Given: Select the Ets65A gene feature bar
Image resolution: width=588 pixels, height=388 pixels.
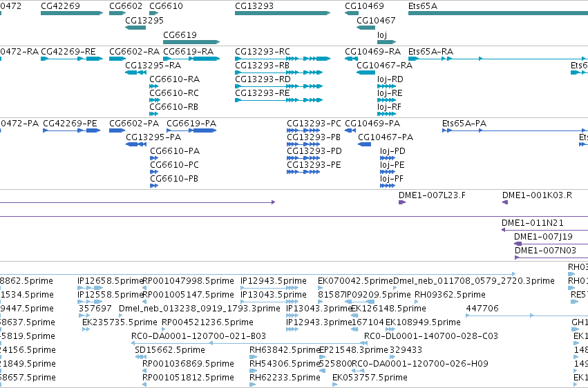Looking at the screenshot, I should click(x=498, y=13).
